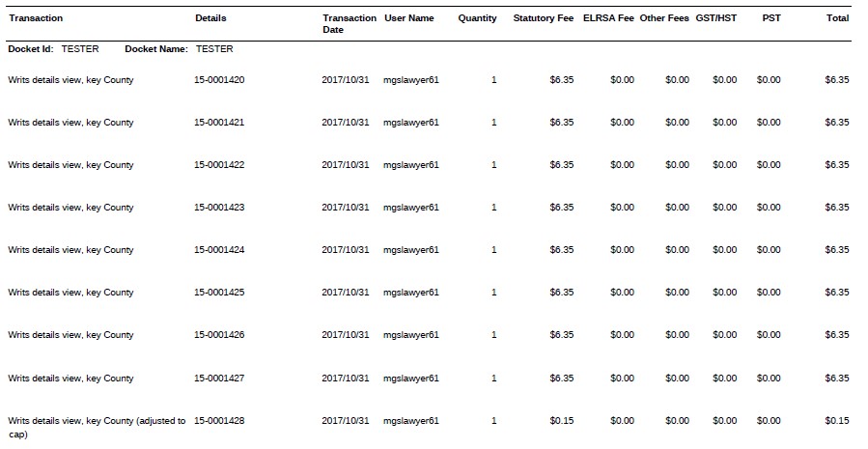Viewport: 868px width, 449px height.
Task: Click the User Name column header
Action: click(409, 18)
